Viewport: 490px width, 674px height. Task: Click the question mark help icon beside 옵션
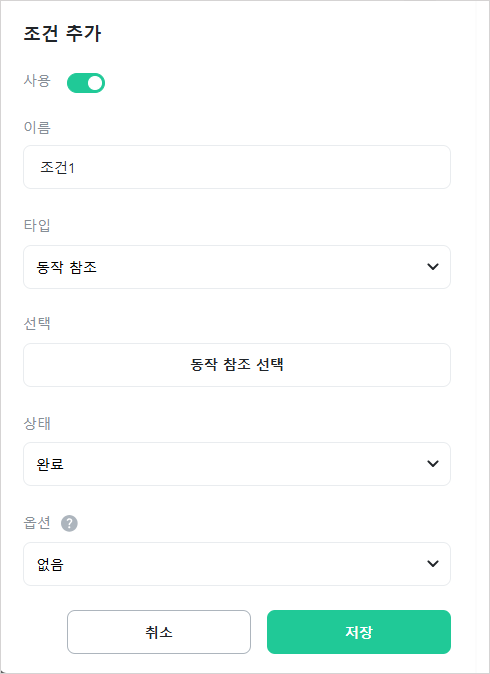[69, 524]
